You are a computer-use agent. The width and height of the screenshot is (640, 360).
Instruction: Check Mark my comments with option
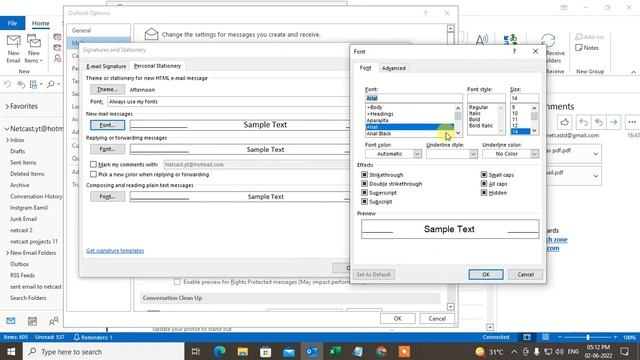pyautogui.click(x=93, y=164)
